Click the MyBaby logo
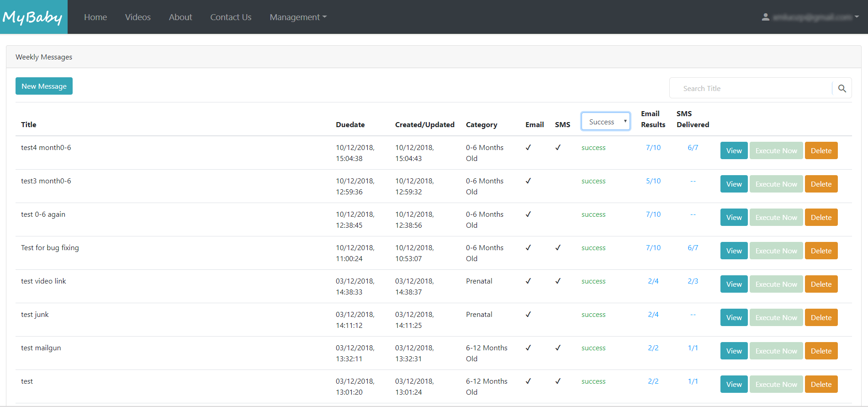The height and width of the screenshot is (407, 868). point(33,17)
